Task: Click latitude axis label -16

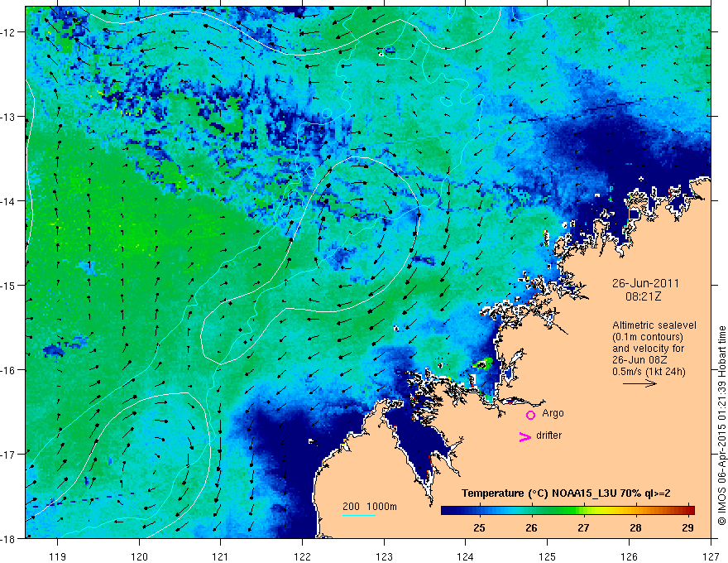Action: (x=10, y=370)
